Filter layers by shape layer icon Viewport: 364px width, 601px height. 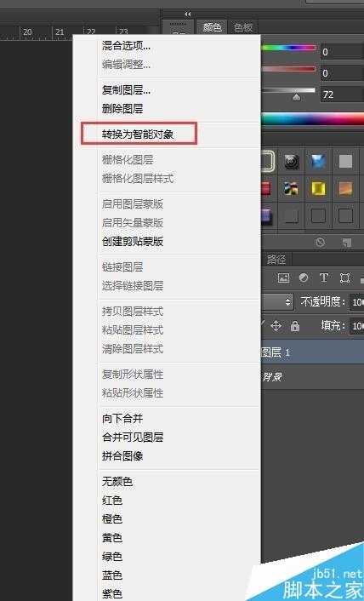pos(344,278)
